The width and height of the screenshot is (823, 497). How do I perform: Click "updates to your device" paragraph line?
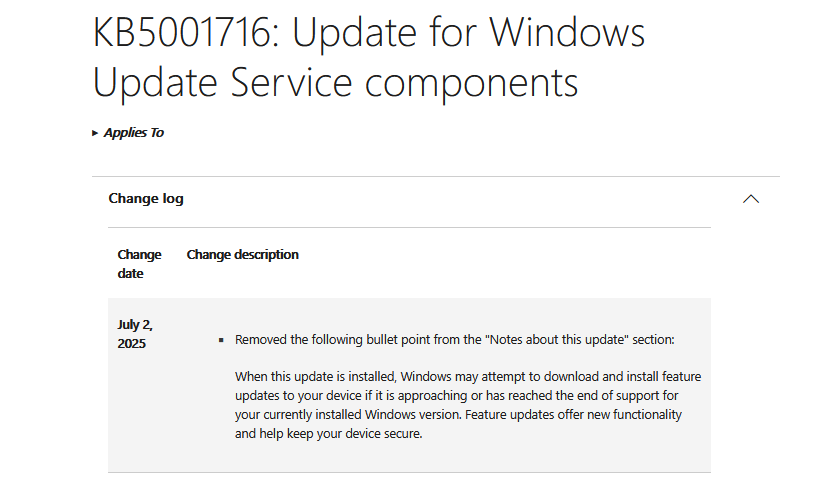point(457,395)
